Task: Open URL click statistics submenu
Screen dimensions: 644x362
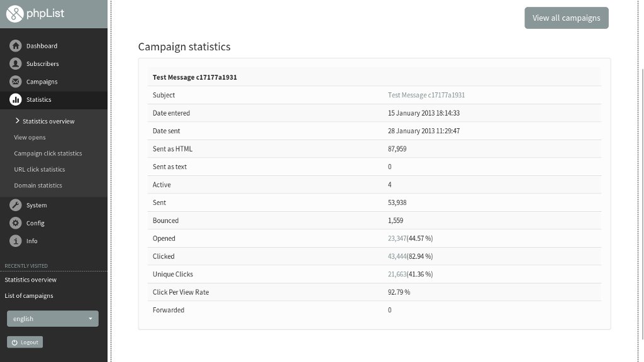Action: (40, 169)
